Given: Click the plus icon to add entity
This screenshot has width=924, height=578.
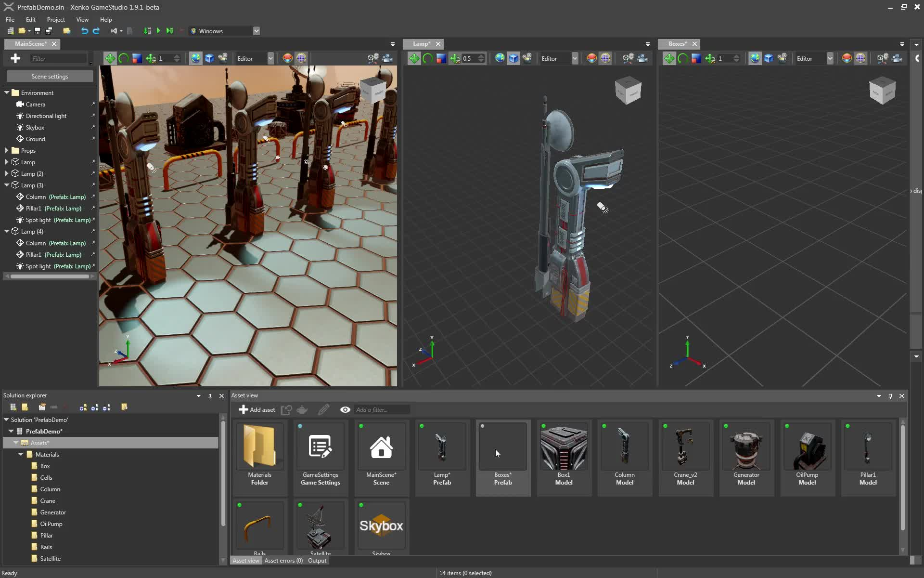Looking at the screenshot, I should click(x=15, y=58).
